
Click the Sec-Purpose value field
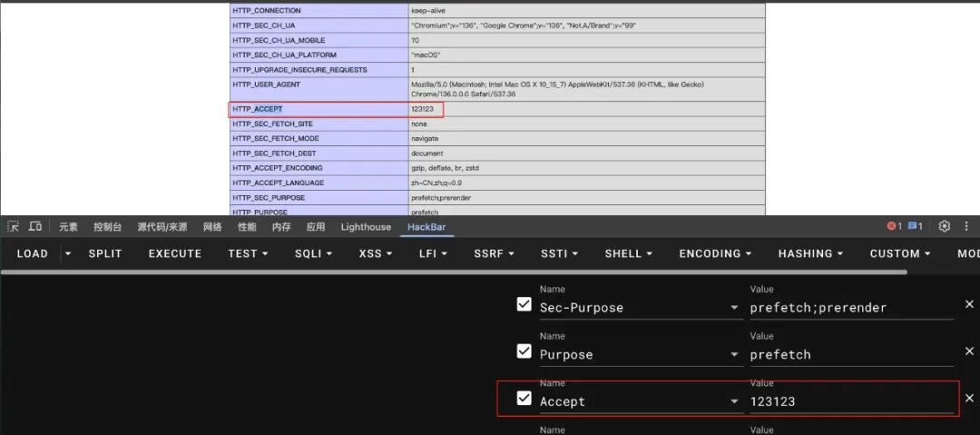852,308
